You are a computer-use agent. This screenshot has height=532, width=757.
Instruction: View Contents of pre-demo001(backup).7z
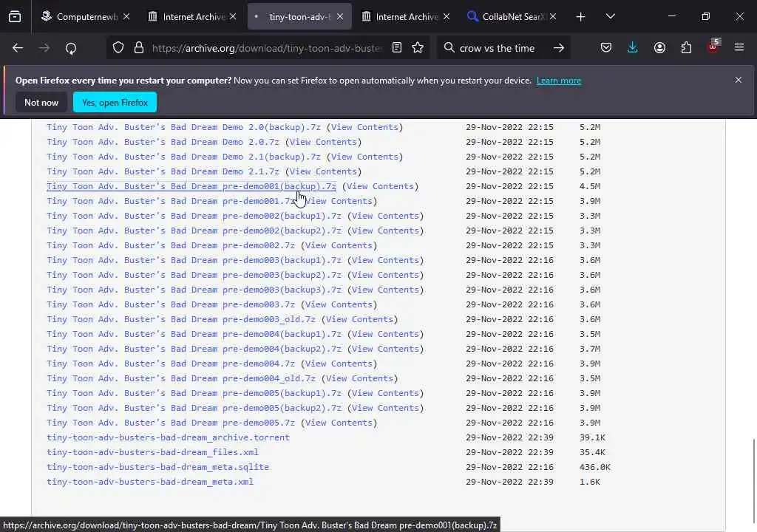point(381,186)
